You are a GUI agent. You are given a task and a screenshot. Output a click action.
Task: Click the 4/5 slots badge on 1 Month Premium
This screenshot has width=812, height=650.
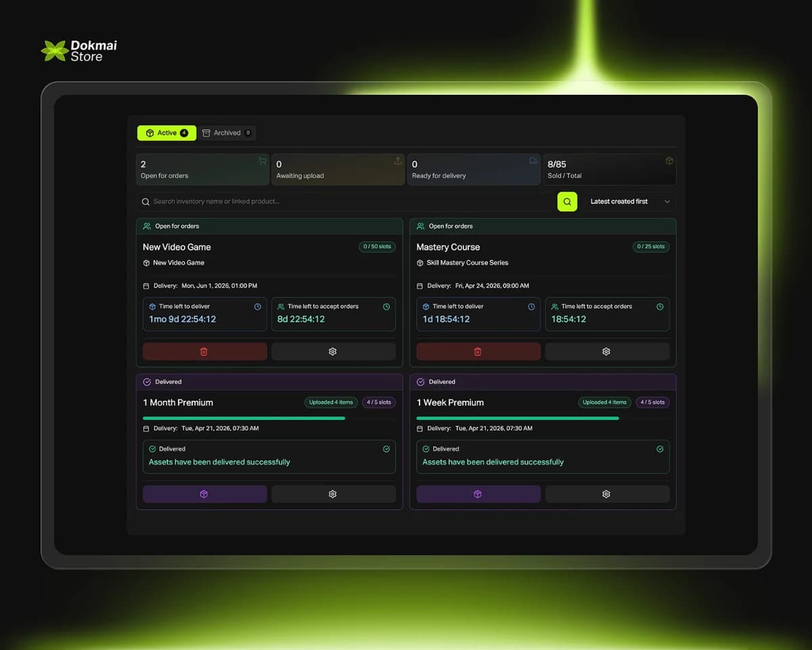pos(378,402)
